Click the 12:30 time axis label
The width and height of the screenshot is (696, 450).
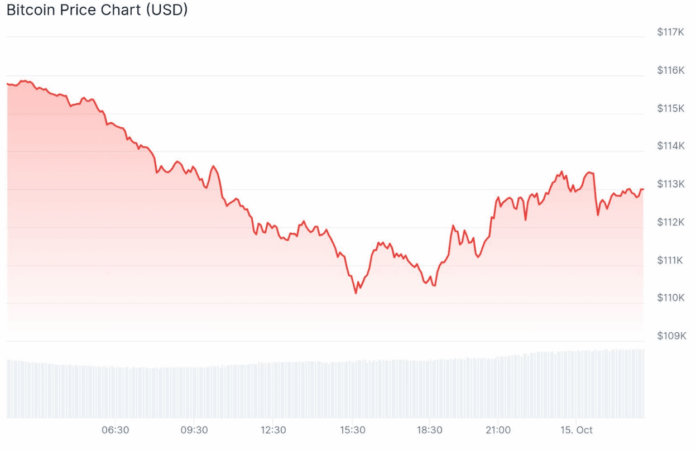click(273, 430)
